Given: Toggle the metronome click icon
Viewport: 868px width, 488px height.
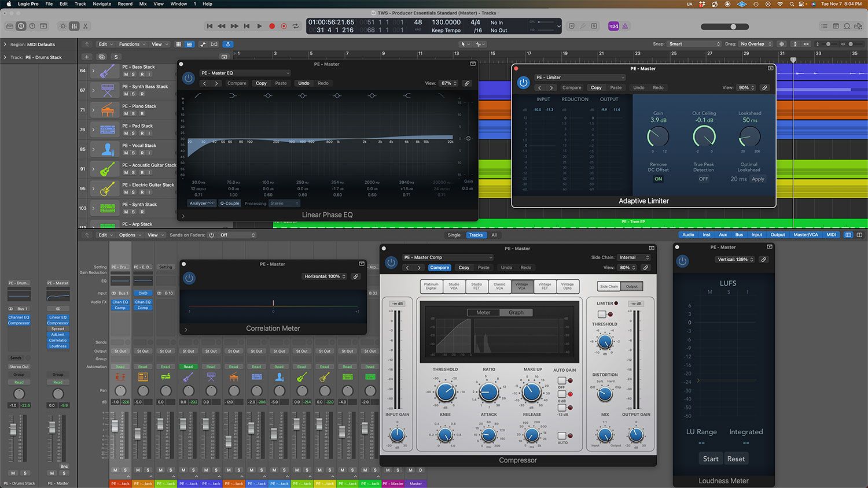Looking at the screenshot, I should coord(625,26).
